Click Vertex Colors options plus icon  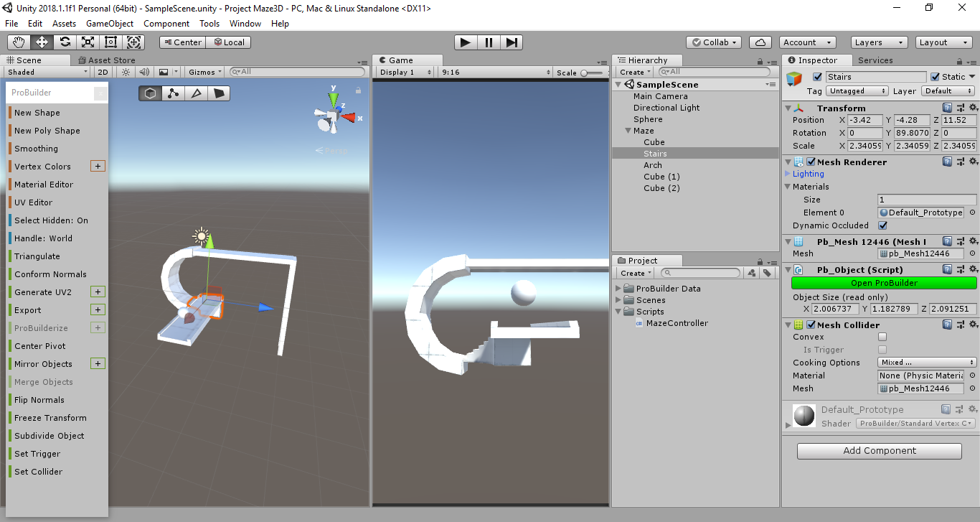98,166
